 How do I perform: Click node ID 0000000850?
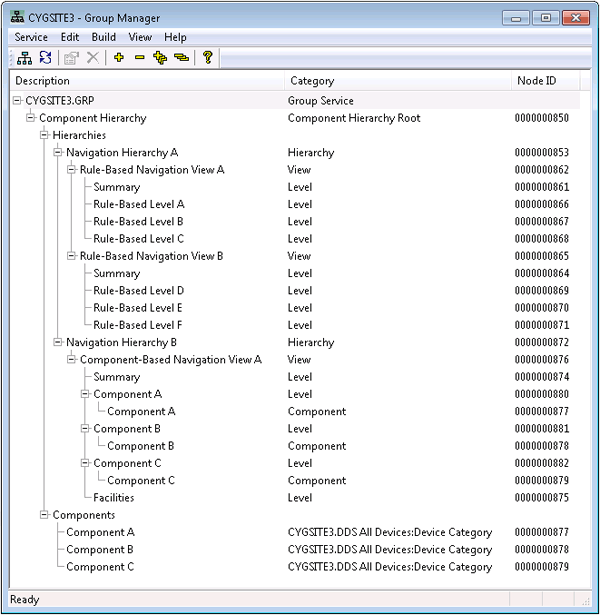[x=542, y=118]
